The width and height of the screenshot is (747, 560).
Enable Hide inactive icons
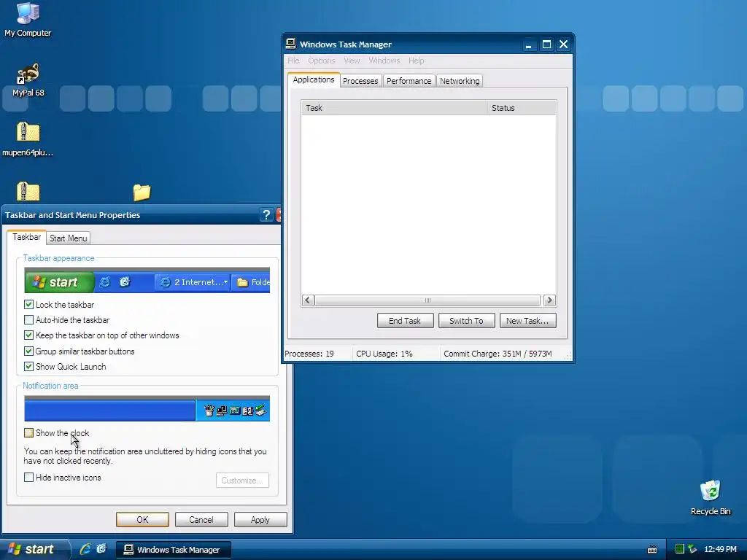point(28,477)
